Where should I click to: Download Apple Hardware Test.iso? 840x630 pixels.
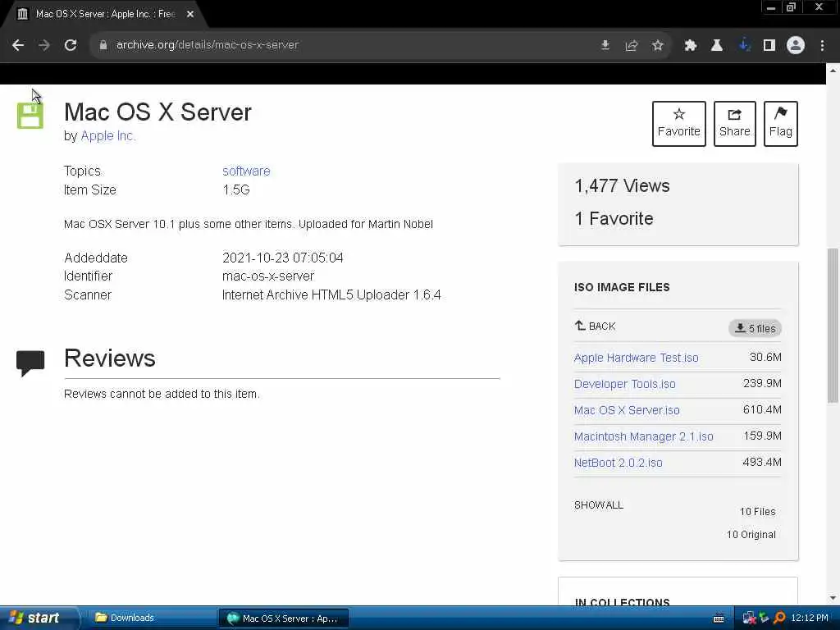click(x=636, y=358)
